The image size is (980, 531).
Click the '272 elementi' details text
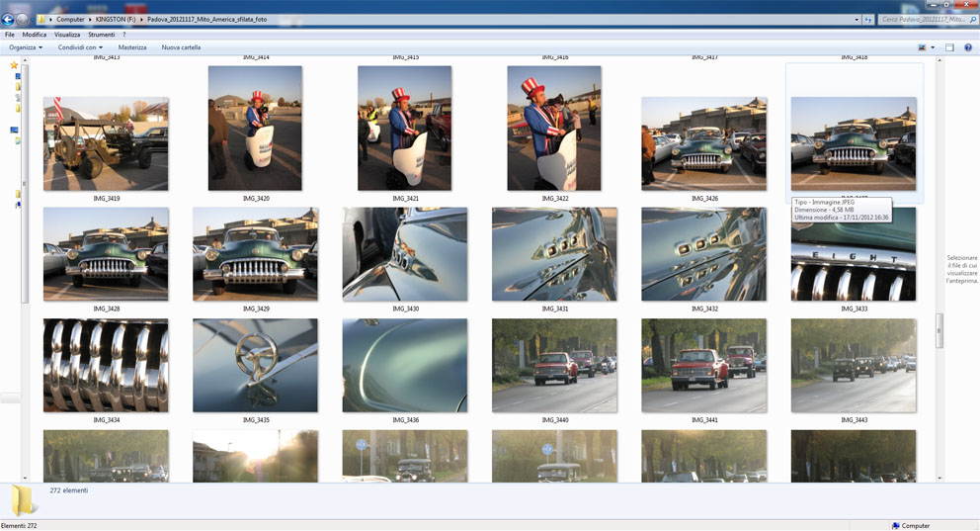click(x=69, y=490)
